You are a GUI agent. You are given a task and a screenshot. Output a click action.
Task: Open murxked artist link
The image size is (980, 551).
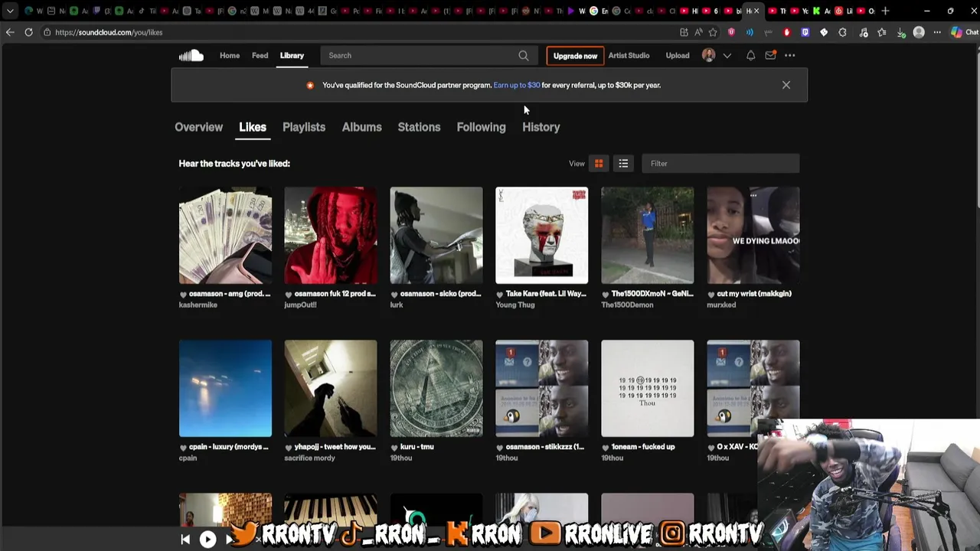(x=721, y=305)
